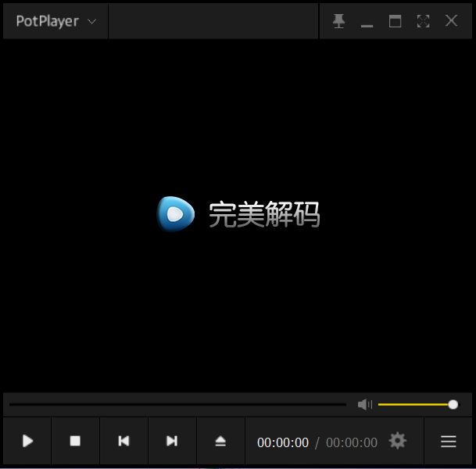Open the playlist hamburger menu

point(449,441)
